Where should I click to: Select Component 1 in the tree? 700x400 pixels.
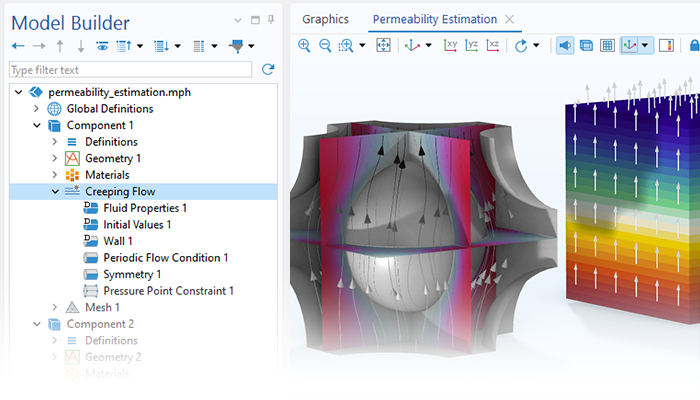tap(100, 125)
